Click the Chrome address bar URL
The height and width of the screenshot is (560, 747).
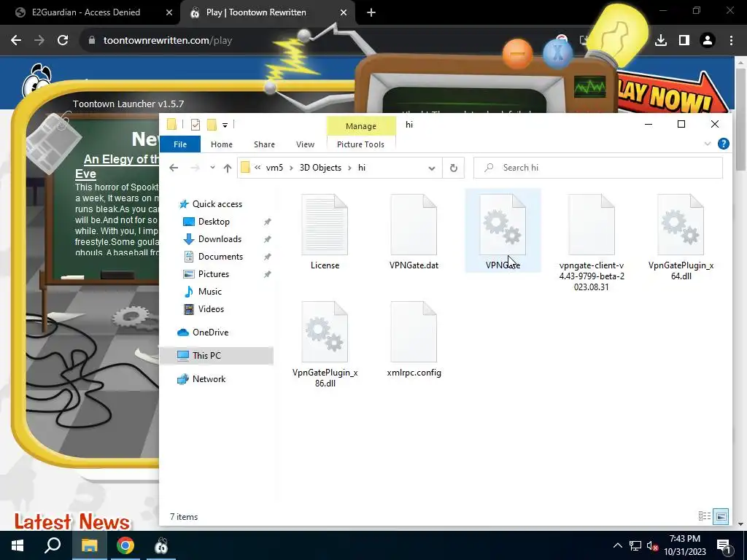tap(168, 41)
